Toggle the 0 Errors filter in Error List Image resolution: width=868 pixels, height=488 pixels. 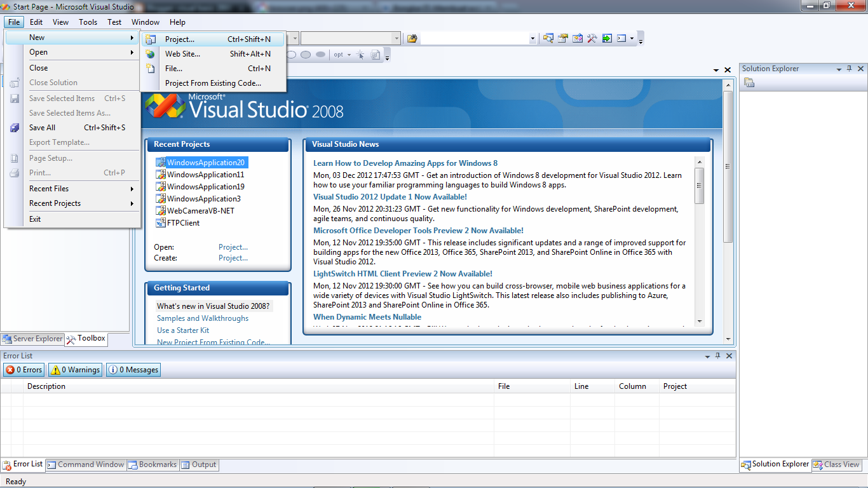pyautogui.click(x=24, y=369)
